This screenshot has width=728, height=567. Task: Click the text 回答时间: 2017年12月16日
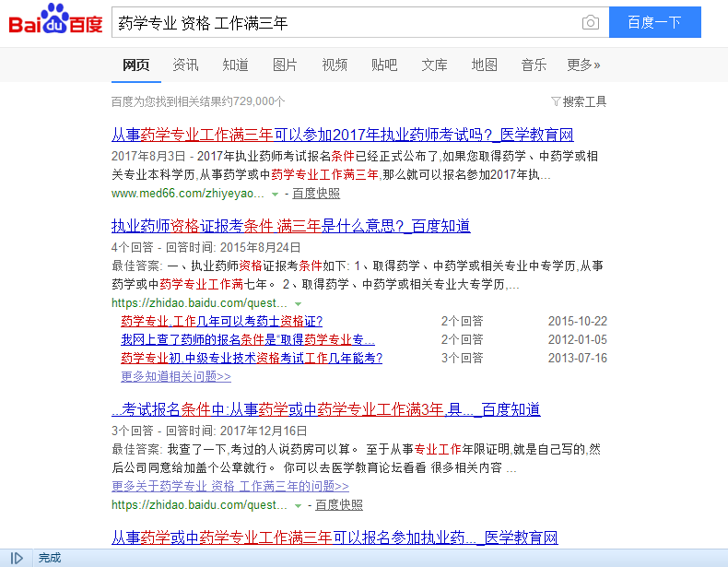coord(236,431)
